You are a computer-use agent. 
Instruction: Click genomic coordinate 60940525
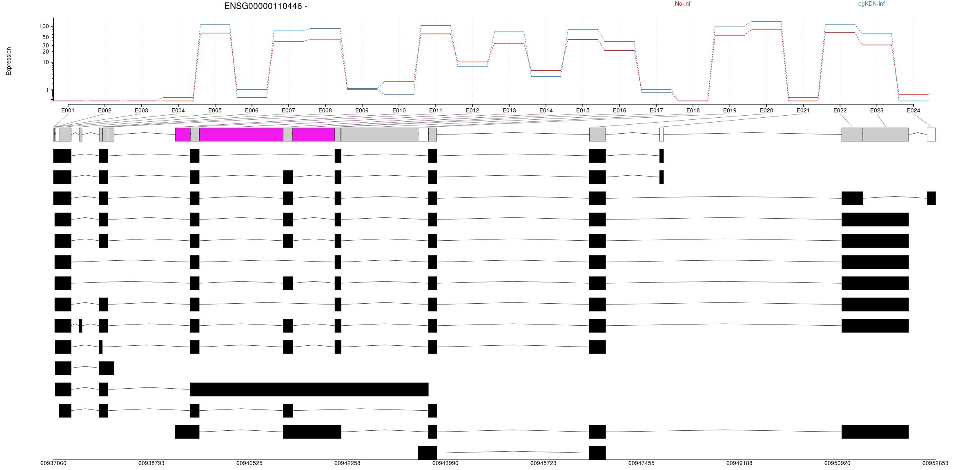pos(249,463)
